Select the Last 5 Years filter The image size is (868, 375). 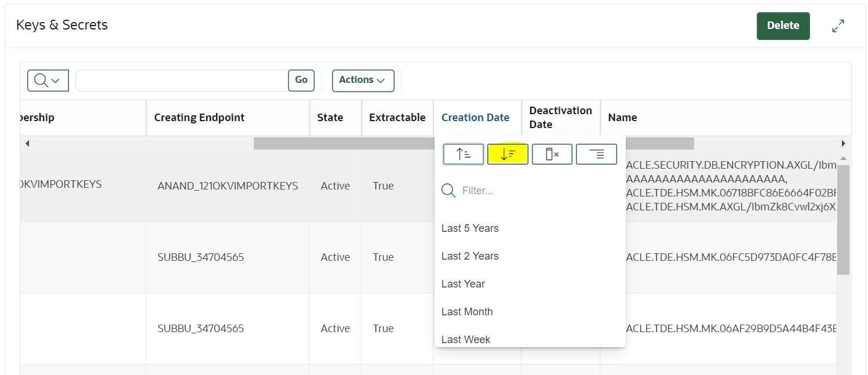point(470,228)
